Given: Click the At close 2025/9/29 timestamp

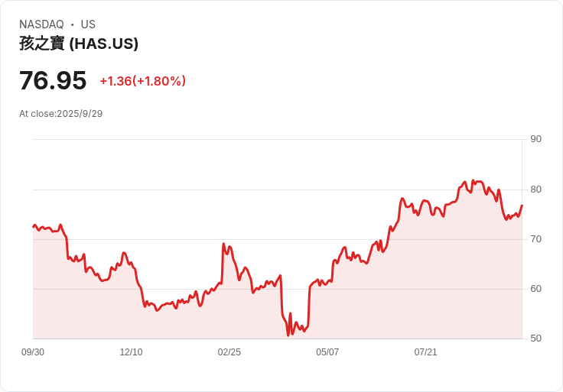Looking at the screenshot, I should point(60,114).
